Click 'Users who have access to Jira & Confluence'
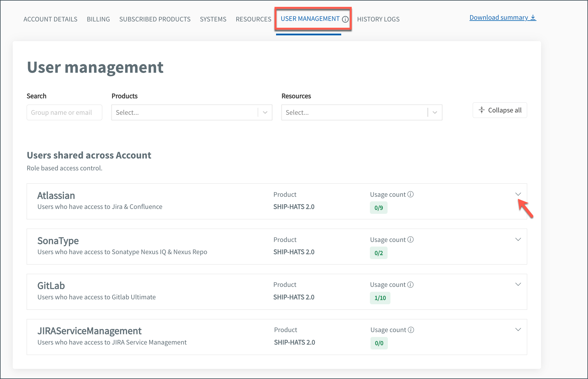Viewport: 588px width, 379px height. [100, 207]
